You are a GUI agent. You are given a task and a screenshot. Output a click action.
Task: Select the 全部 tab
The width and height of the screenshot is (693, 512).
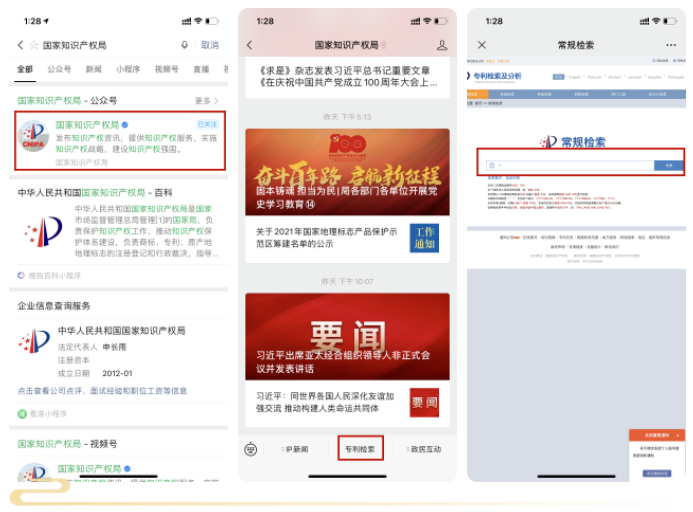(x=25, y=69)
